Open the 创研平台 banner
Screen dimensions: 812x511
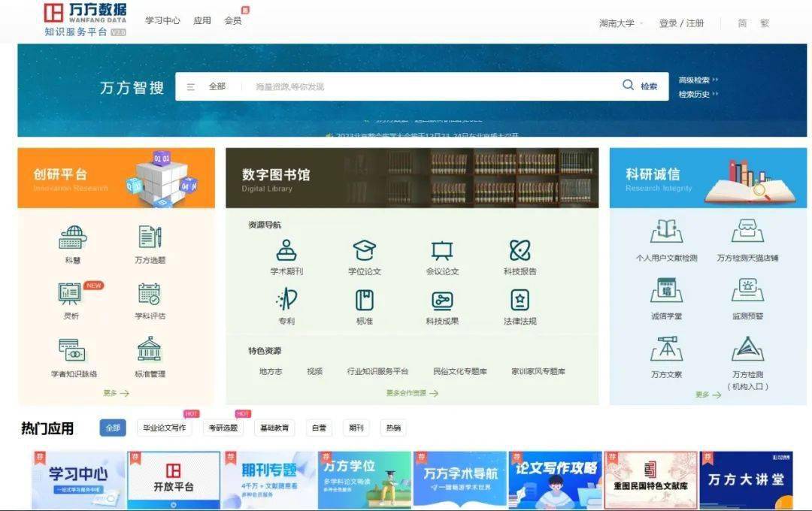click(x=116, y=177)
